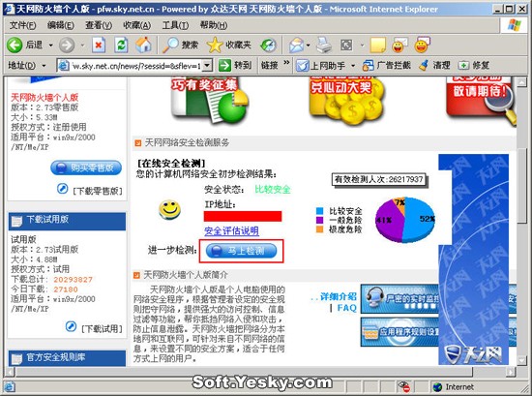Click 广告拦截 ad-block toolbar item
Screen dimensions: 532x396
click(x=387, y=65)
